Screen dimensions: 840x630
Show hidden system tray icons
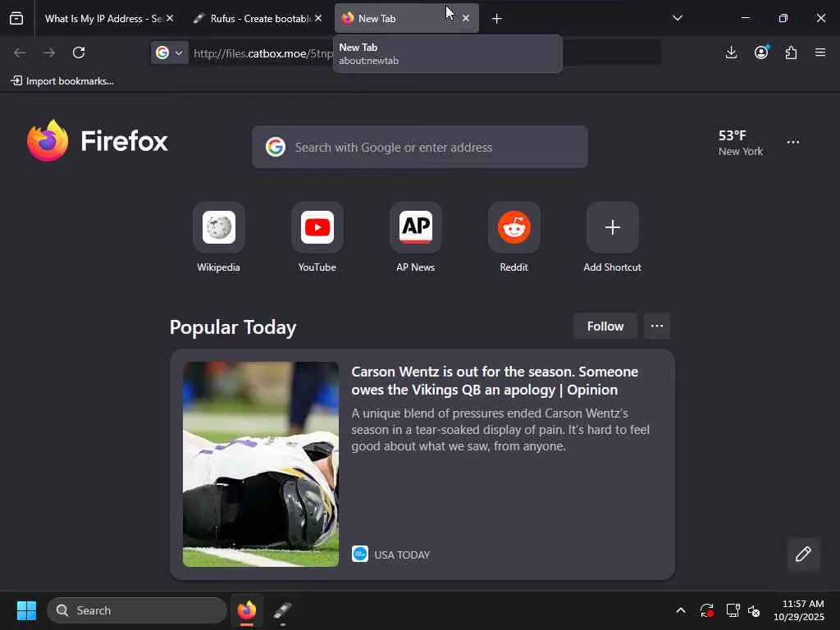tap(680, 610)
